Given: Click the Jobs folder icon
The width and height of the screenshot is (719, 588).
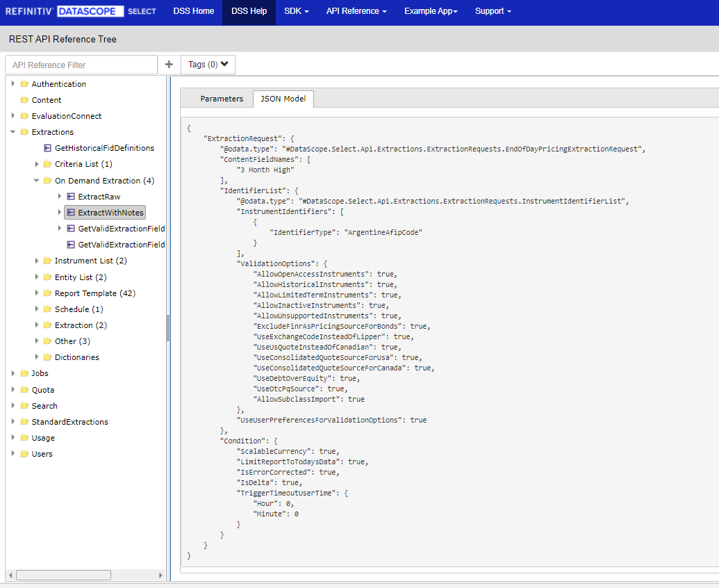Looking at the screenshot, I should click(x=25, y=374).
